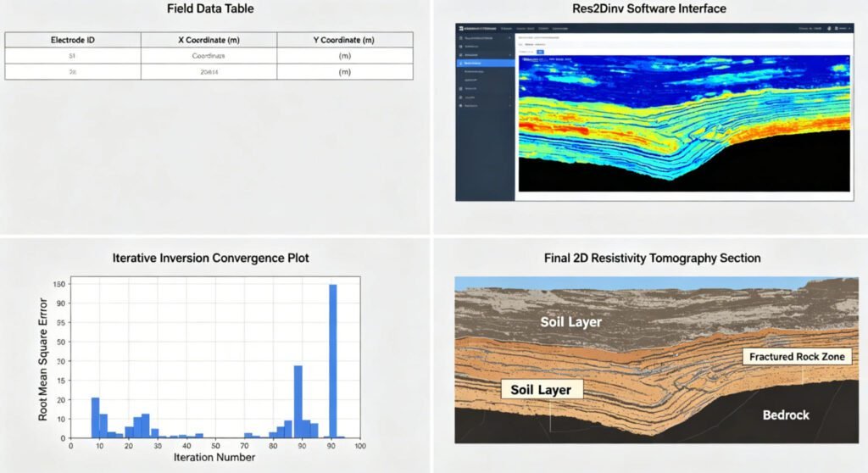This screenshot has height=473, width=868.
Task: Select the boxed 'Soil Layer' label
Action: click(541, 389)
